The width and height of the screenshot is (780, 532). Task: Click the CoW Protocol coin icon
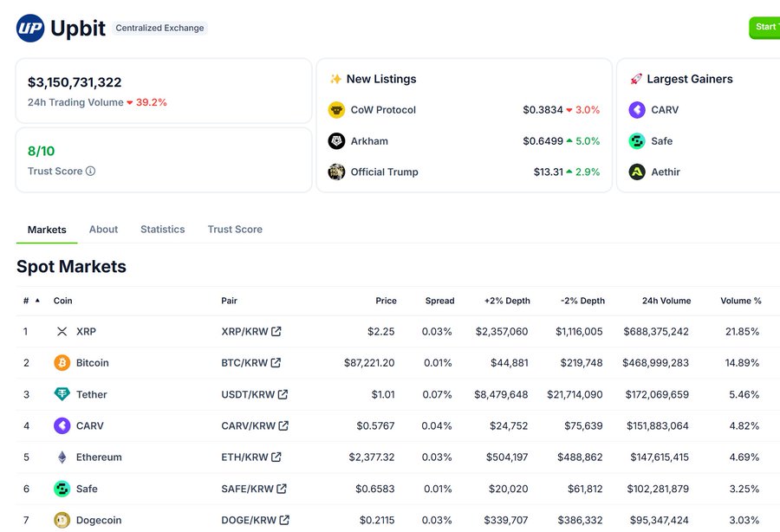click(336, 110)
